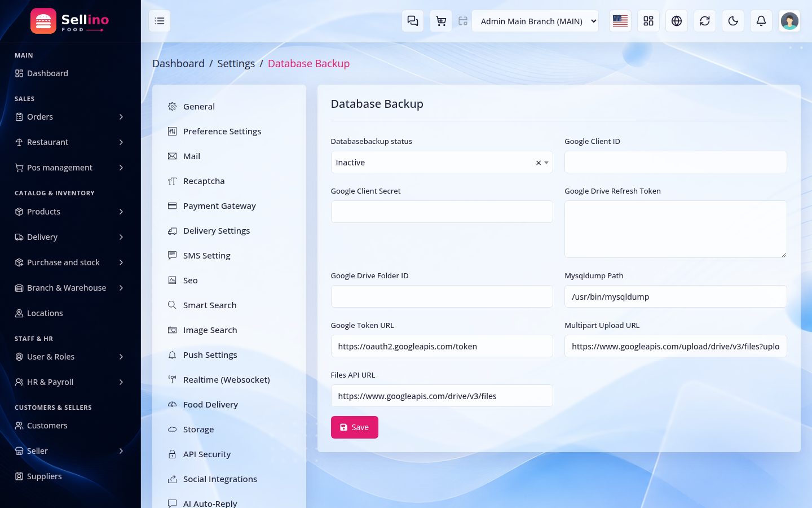Open Databasebackup status dropdown

[x=442, y=163]
